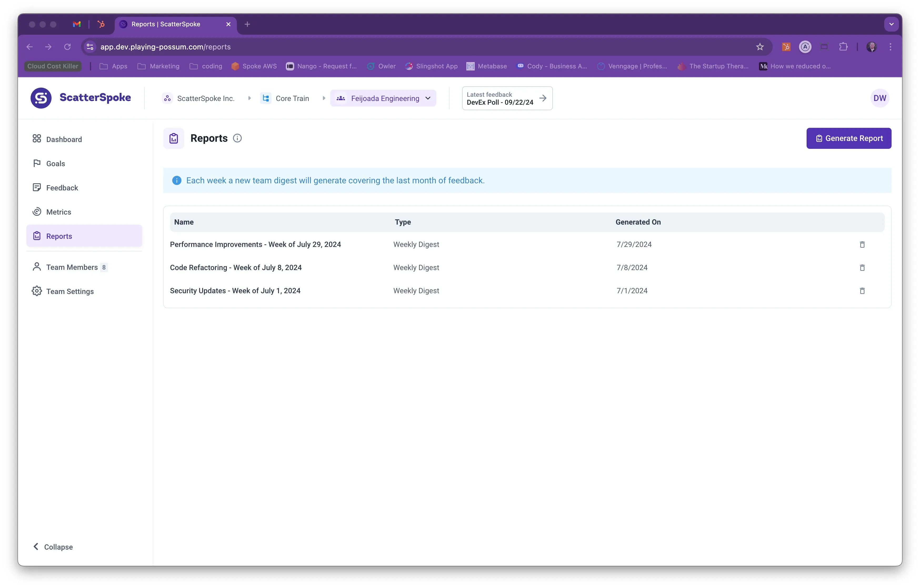Select ScatterSpoke Inc. in the breadcrumb
Viewport: 920px width, 588px height.
(x=205, y=99)
